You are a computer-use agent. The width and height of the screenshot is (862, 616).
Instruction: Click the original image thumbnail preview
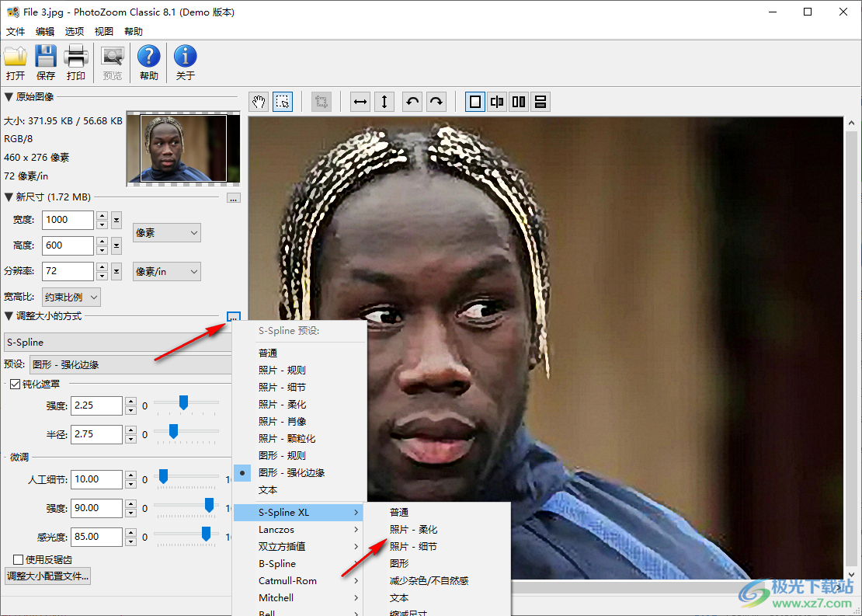pyautogui.click(x=183, y=148)
